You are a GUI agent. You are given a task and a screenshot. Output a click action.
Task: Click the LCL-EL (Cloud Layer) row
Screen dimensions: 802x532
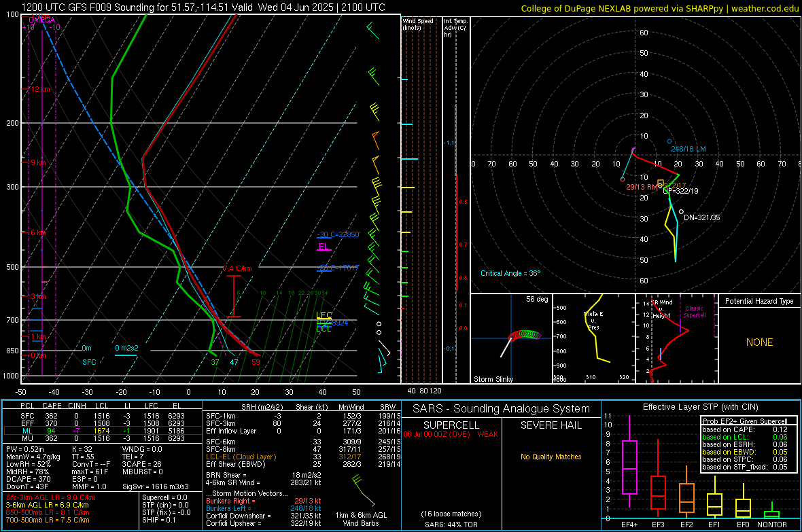click(x=303, y=457)
